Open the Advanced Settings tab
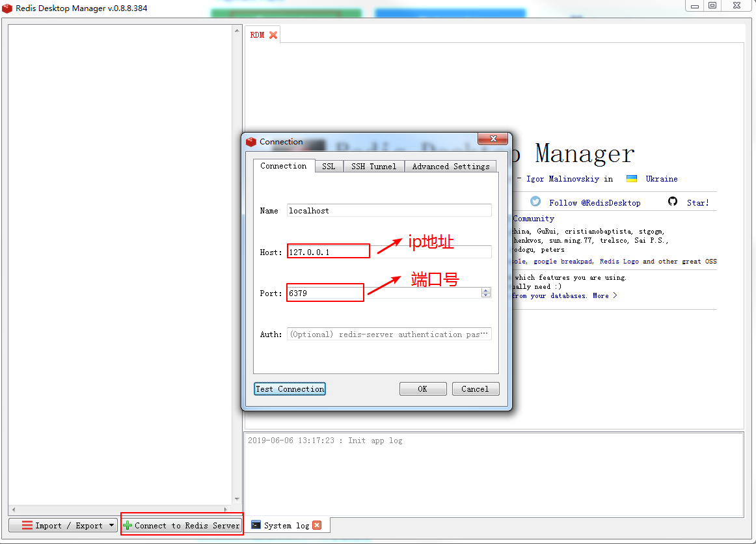Screen dimensions: 756x544 450,167
